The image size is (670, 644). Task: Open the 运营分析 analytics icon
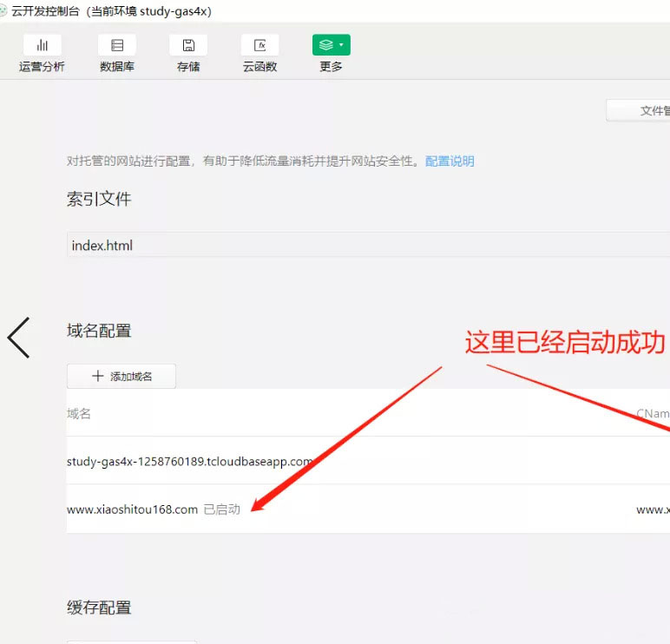(42, 45)
